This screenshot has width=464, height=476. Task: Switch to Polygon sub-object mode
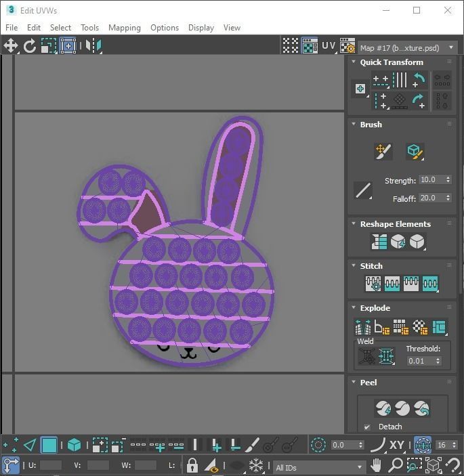49,445
